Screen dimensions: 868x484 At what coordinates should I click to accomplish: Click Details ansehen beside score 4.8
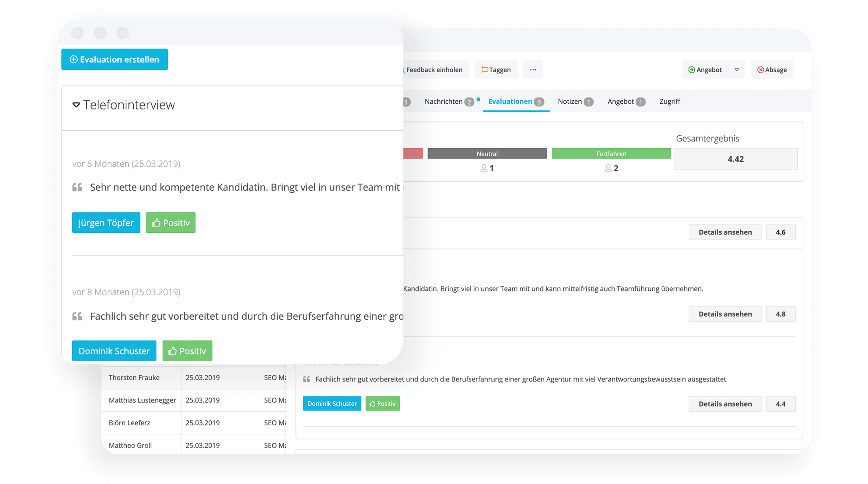pos(725,314)
